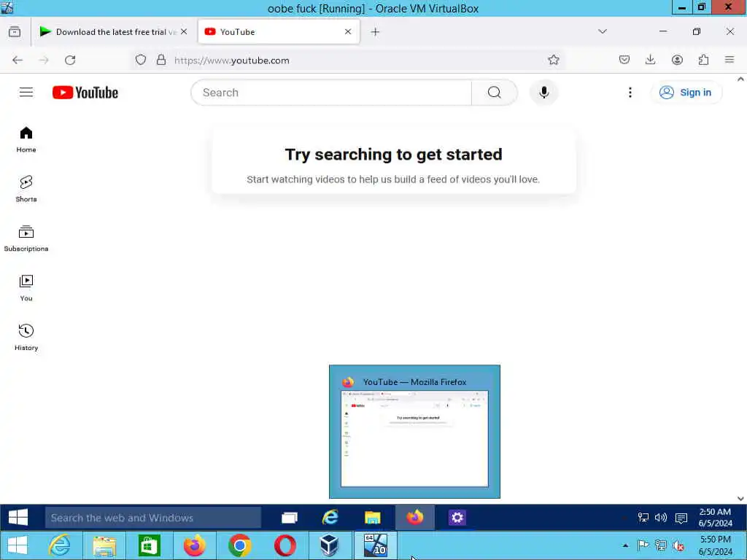Click into the YouTube Search field
Image resolution: width=747 pixels, height=560 pixels.
[x=331, y=93]
